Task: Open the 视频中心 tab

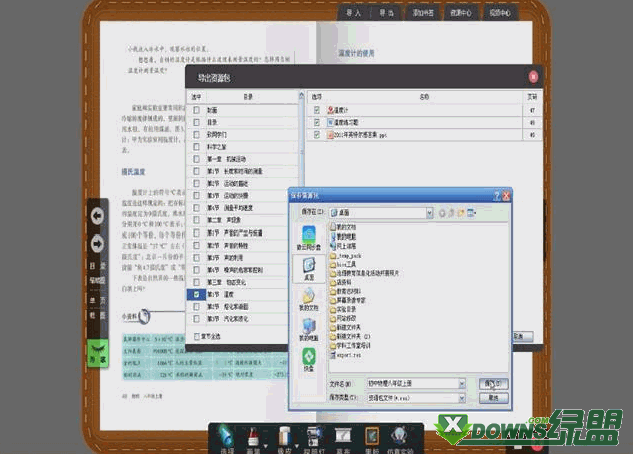Action: (500, 13)
